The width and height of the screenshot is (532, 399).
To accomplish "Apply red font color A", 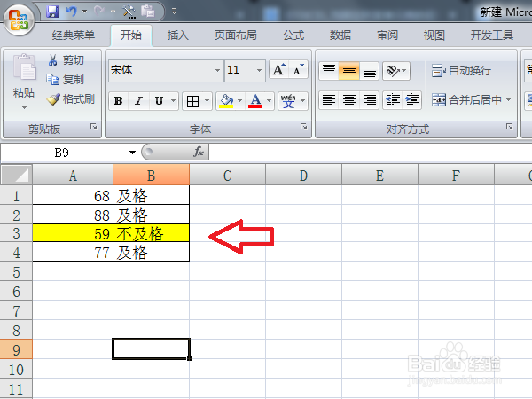I will point(255,101).
